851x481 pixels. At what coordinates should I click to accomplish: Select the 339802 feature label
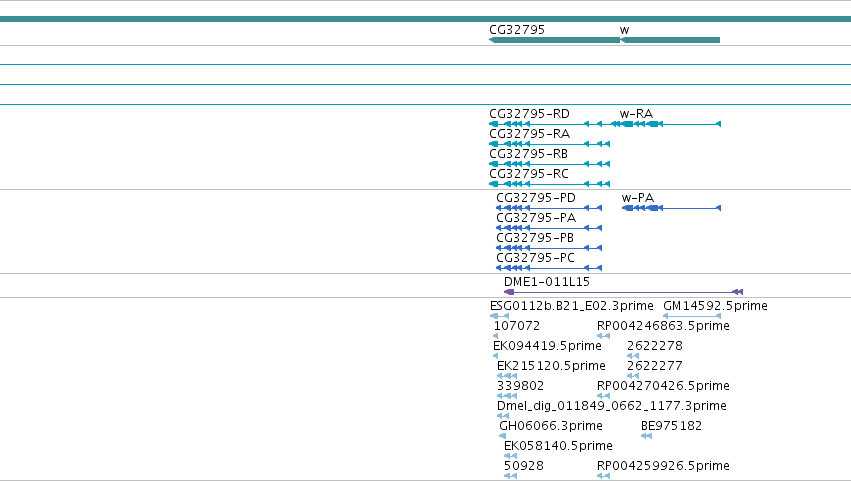(520, 387)
